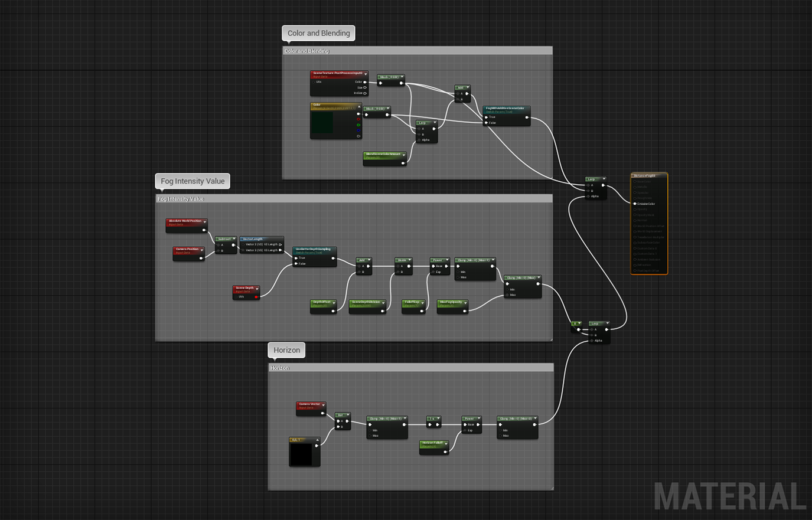Click Size output pin on SceneTexture node
812x520 pixels.
[x=365, y=87]
